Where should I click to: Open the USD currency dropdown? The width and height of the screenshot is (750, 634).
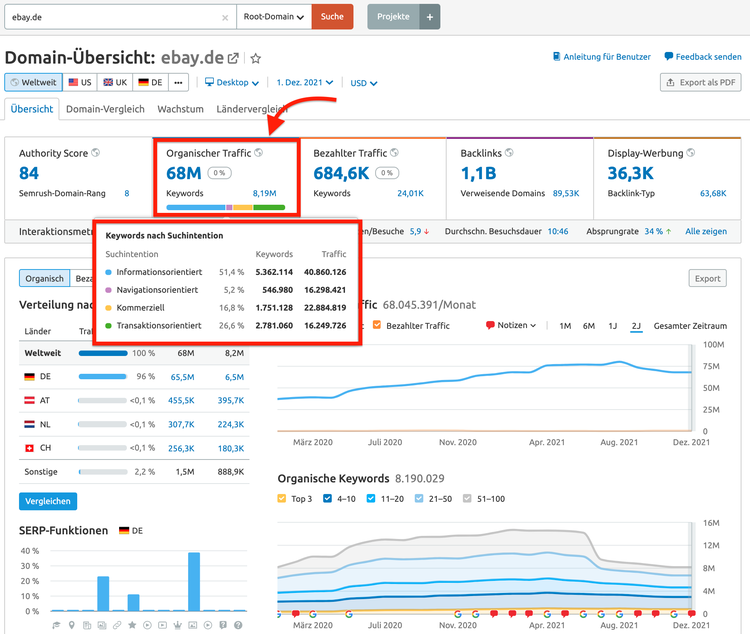364,83
